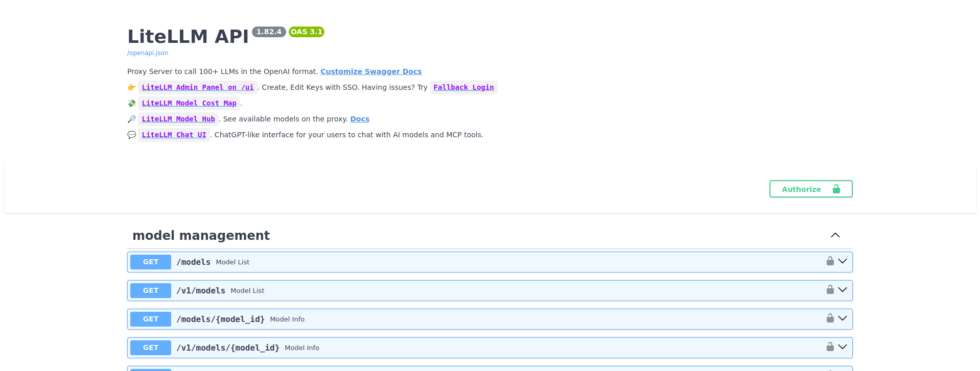Click the /models endpoint path text
The image size is (980, 371).
coord(193,262)
